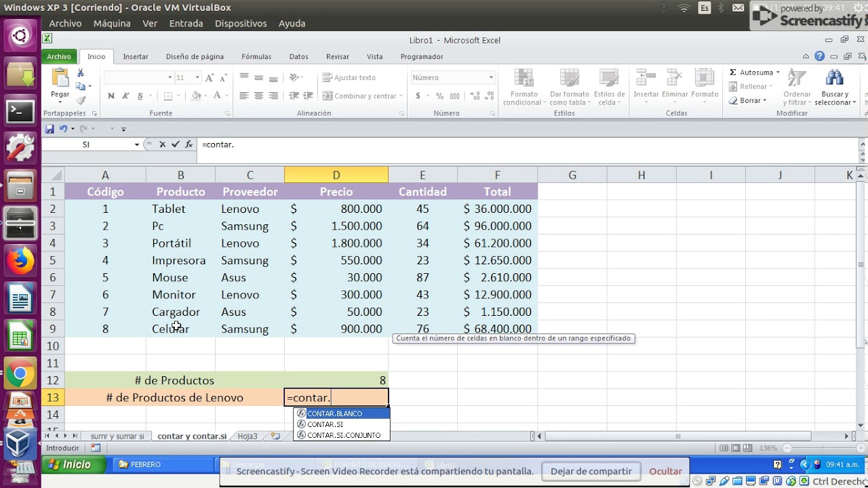This screenshot has height=488, width=868.
Task: Open the Archivo tab in Excel
Action: 58,57
